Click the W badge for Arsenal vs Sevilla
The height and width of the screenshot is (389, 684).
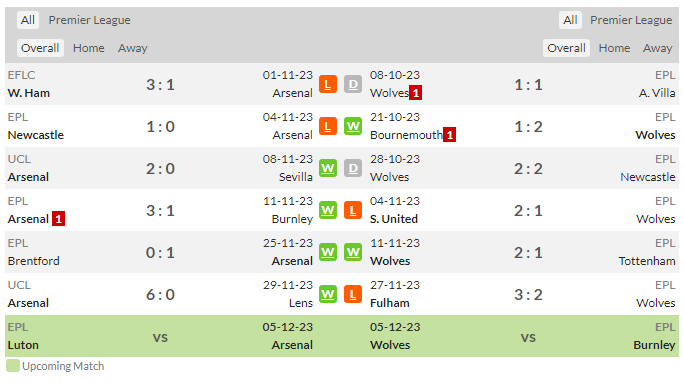328,168
